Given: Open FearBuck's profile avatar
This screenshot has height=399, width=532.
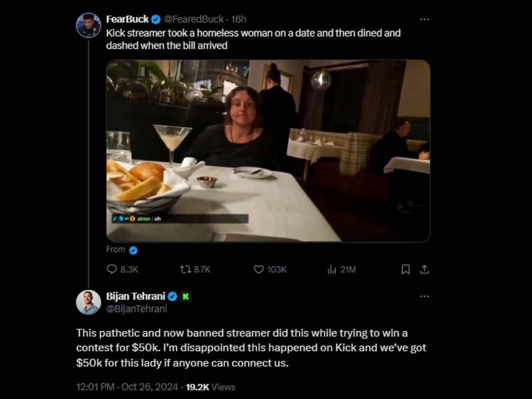Looking at the screenshot, I should (89, 25).
